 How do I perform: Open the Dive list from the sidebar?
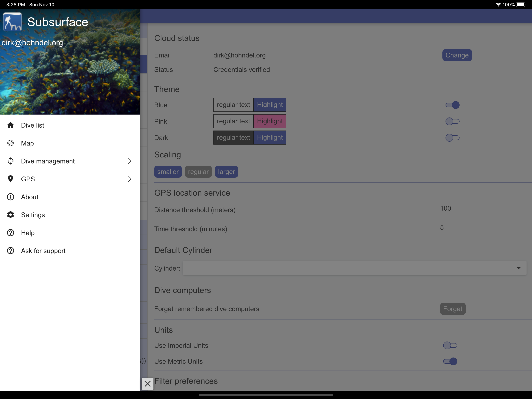[33, 125]
